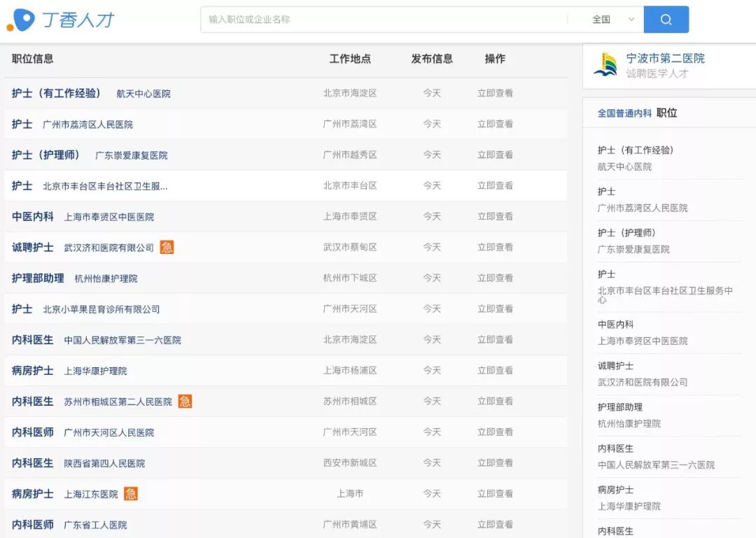Click location 武汉市蔡甸区 cell
The image size is (756, 538).
350,247
